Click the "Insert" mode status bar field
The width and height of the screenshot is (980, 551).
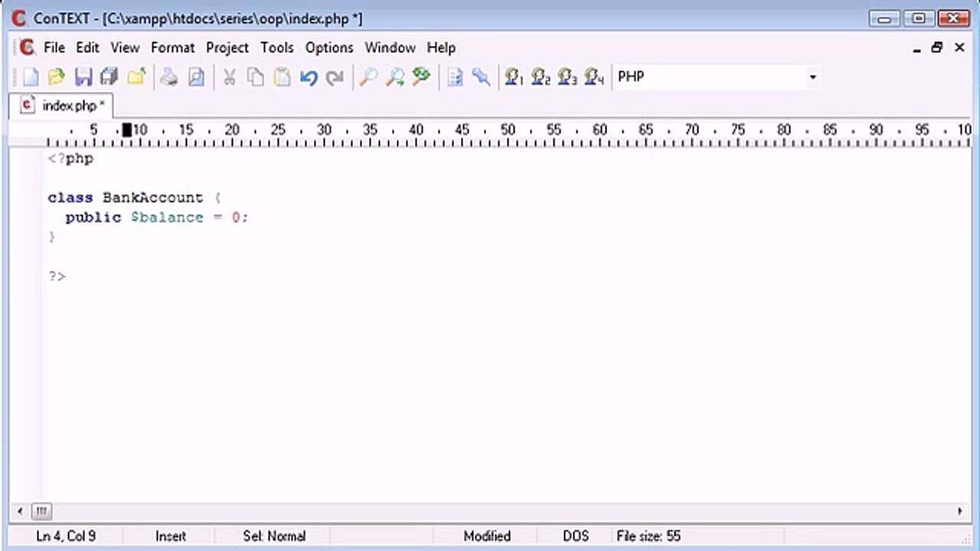tap(171, 536)
